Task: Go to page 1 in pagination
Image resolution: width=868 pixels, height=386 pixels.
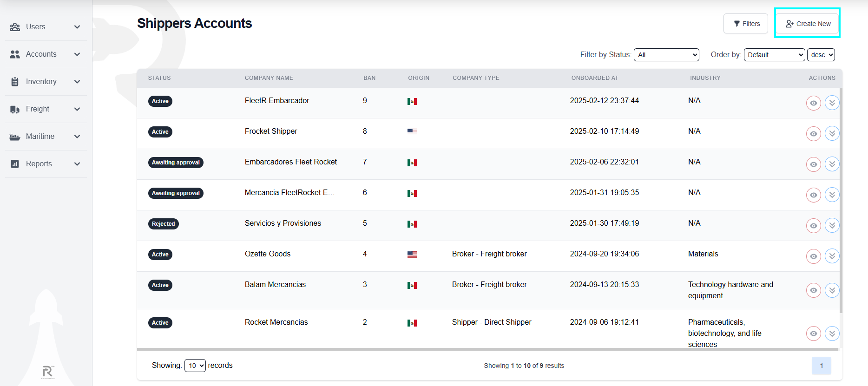Action: pyautogui.click(x=821, y=366)
